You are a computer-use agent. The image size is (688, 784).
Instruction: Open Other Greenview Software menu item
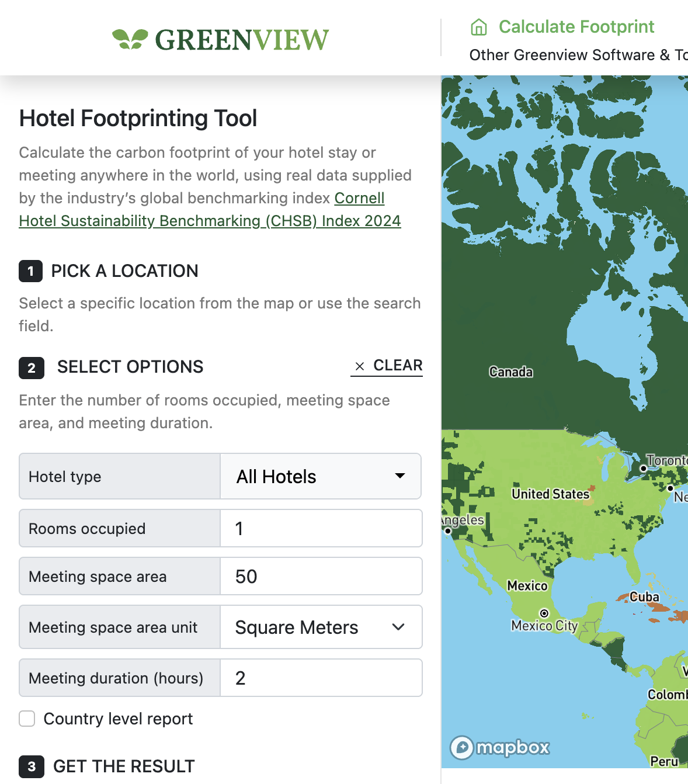[x=578, y=55]
